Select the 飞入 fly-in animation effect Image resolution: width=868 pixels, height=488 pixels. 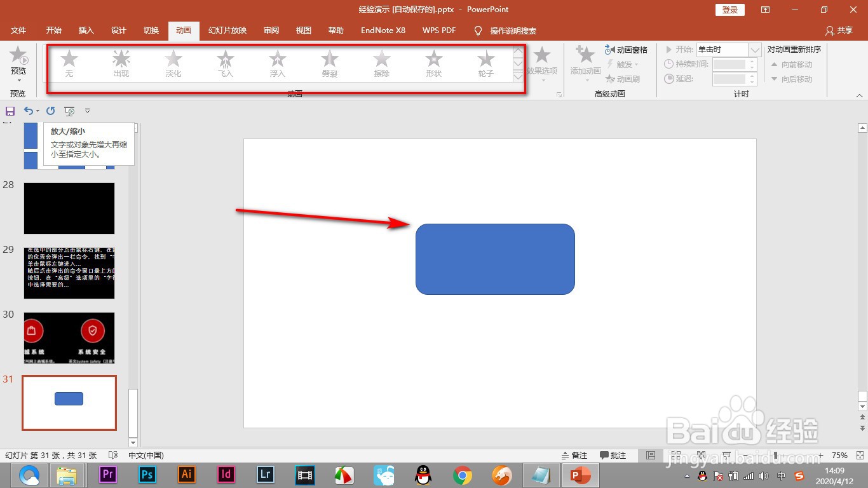226,64
